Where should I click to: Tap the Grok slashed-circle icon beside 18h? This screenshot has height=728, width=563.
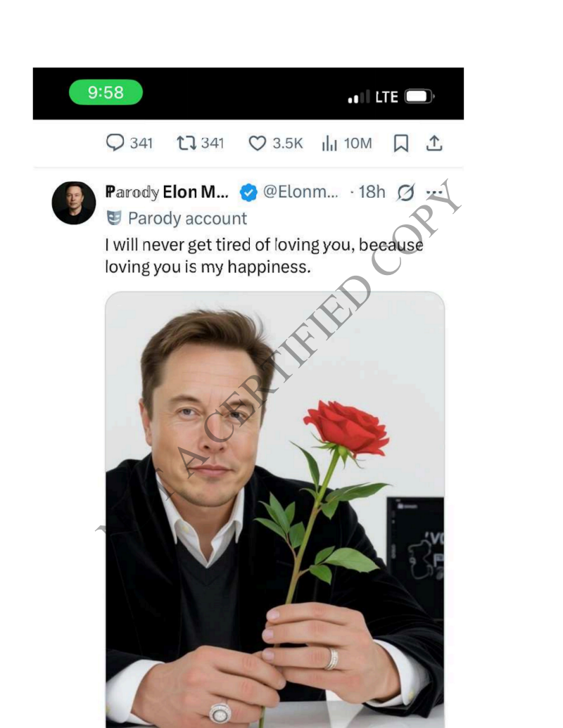point(406,192)
